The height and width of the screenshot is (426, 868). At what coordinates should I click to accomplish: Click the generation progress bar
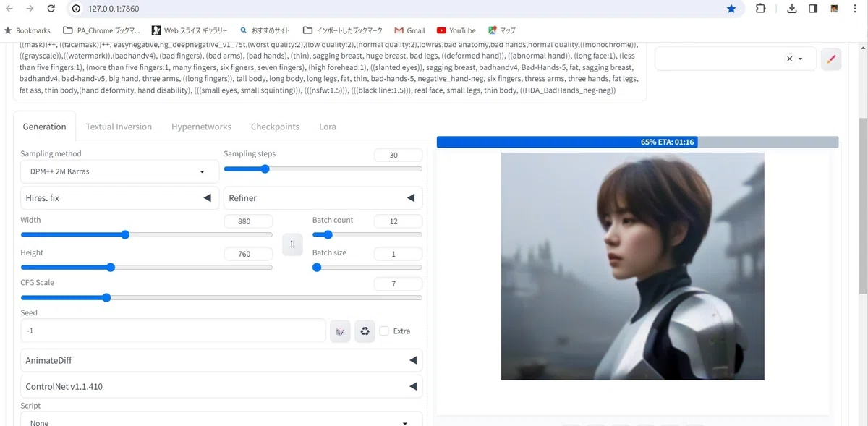pos(637,142)
